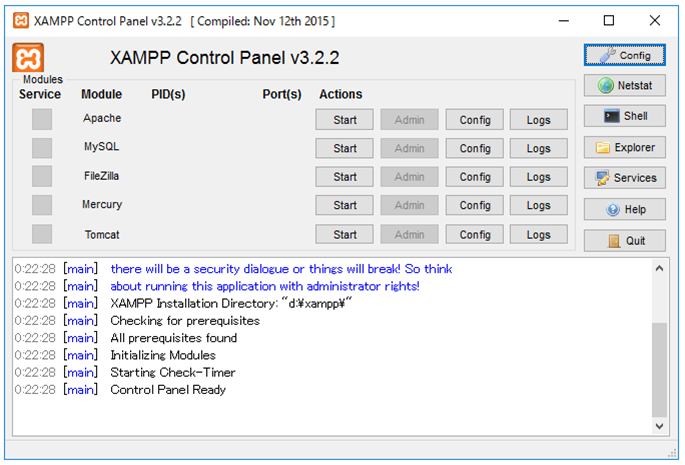This screenshot has height=465, width=685.
Task: Launch the Shell terminal
Action: 624,116
